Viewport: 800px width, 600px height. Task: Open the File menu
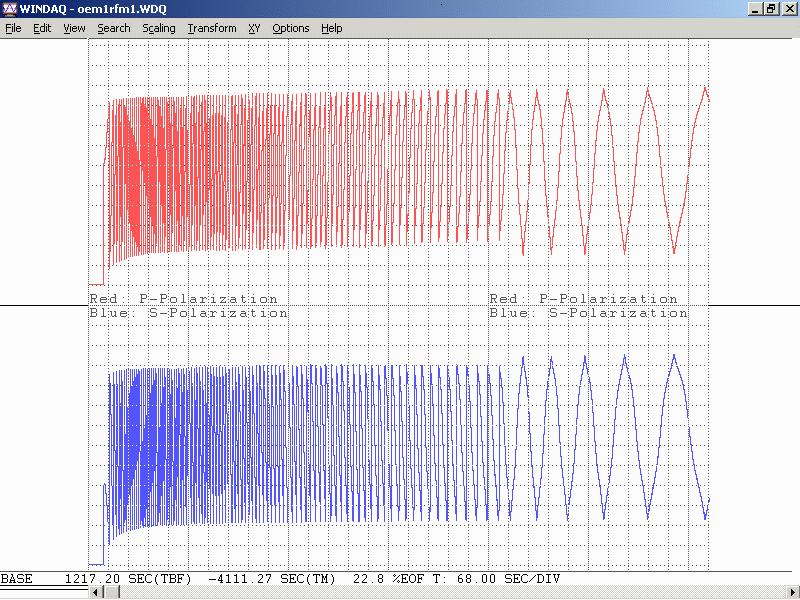click(13, 28)
